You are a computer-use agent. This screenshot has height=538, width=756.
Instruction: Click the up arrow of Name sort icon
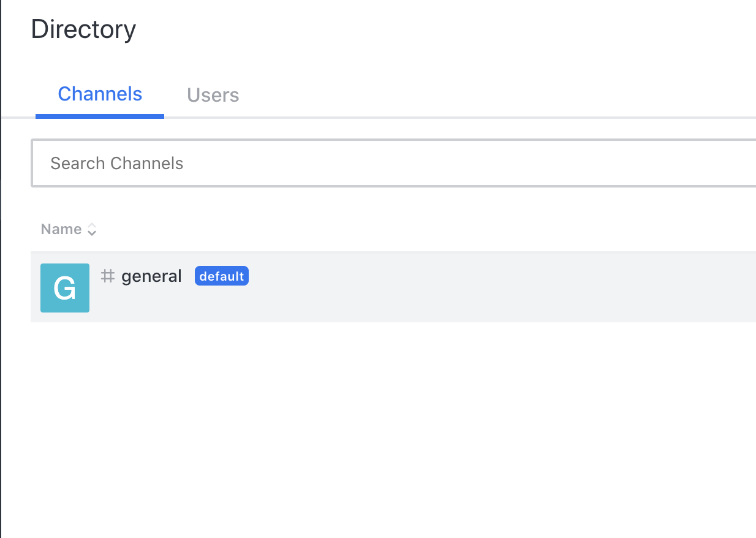(92, 226)
